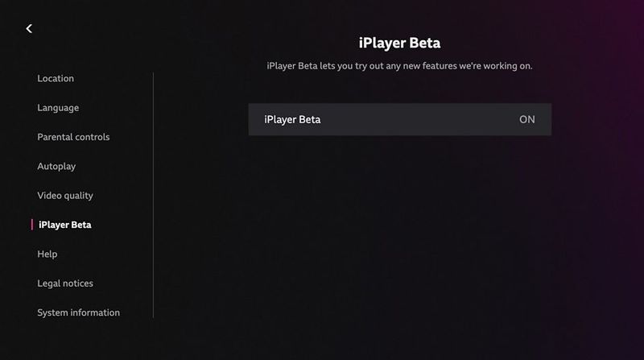Go to Autoplay settings

[56, 166]
